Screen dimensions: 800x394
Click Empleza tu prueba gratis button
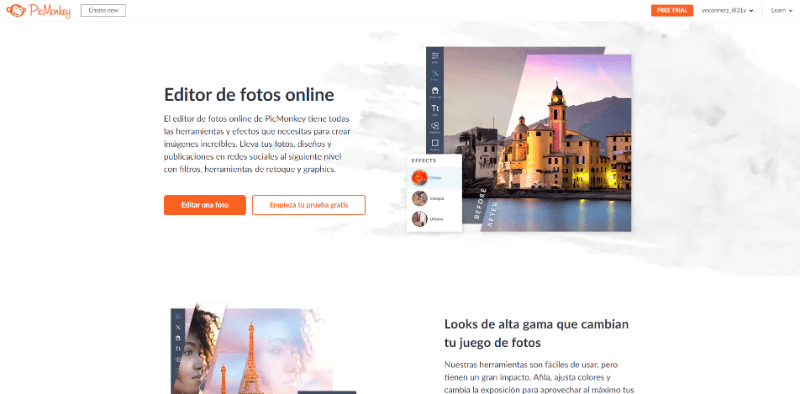(309, 205)
